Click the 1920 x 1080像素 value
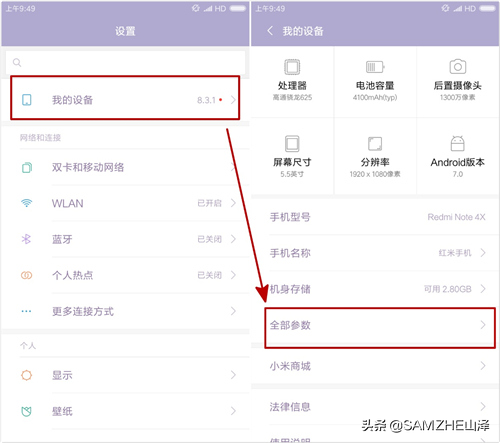The width and height of the screenshot is (500, 443). 375,174
